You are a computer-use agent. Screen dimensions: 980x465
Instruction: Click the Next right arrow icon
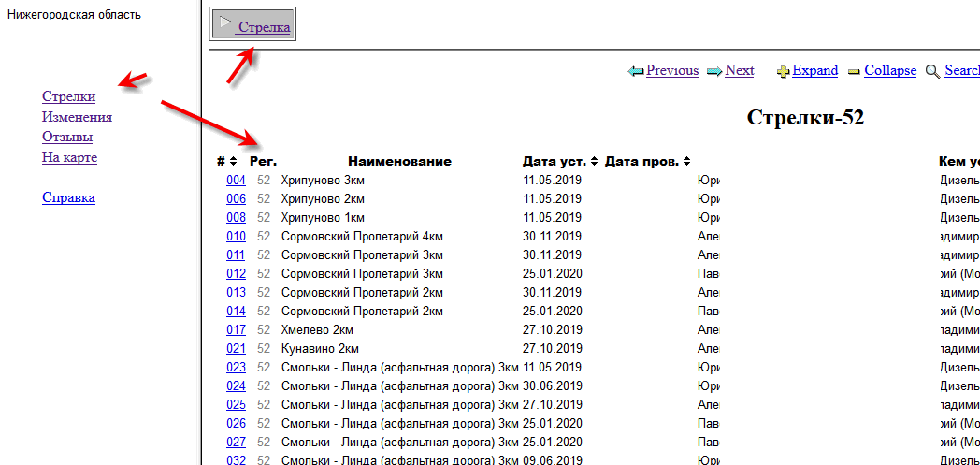(x=714, y=71)
